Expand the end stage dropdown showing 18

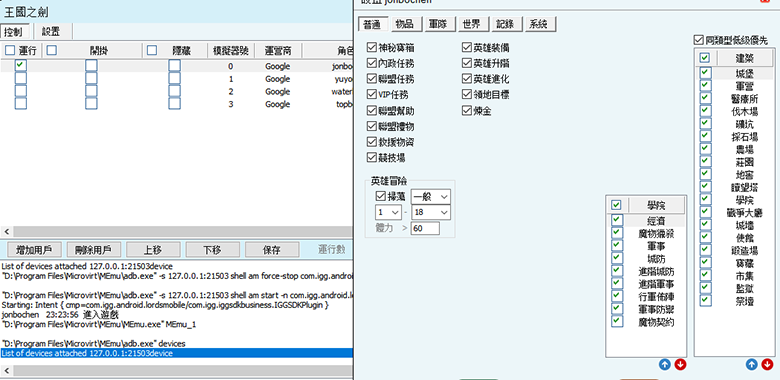(431, 212)
